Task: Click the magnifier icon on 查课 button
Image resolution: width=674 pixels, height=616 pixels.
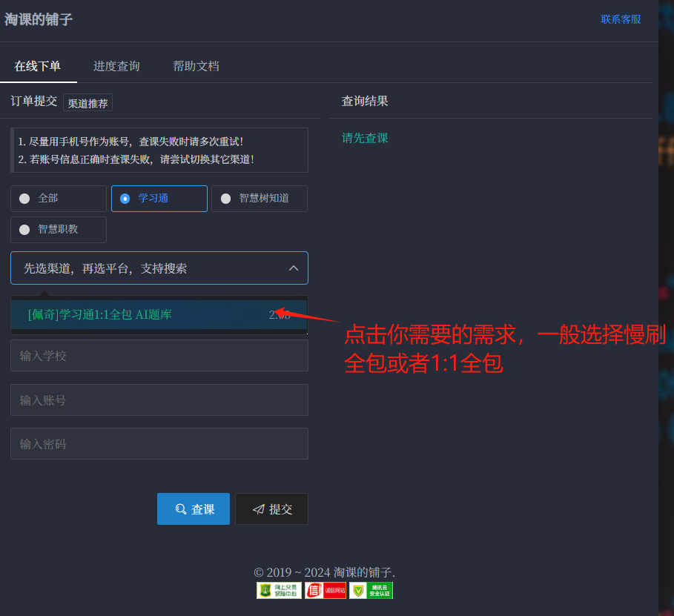Action: [x=180, y=509]
